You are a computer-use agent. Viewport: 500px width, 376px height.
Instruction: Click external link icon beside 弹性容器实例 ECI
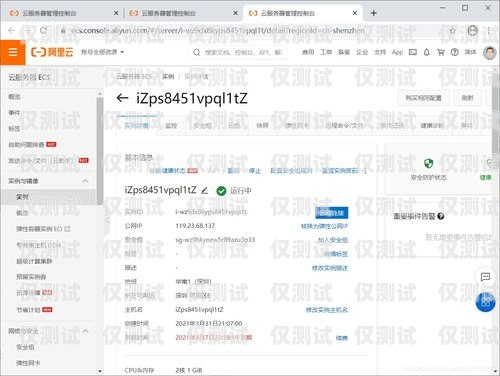tap(68, 229)
